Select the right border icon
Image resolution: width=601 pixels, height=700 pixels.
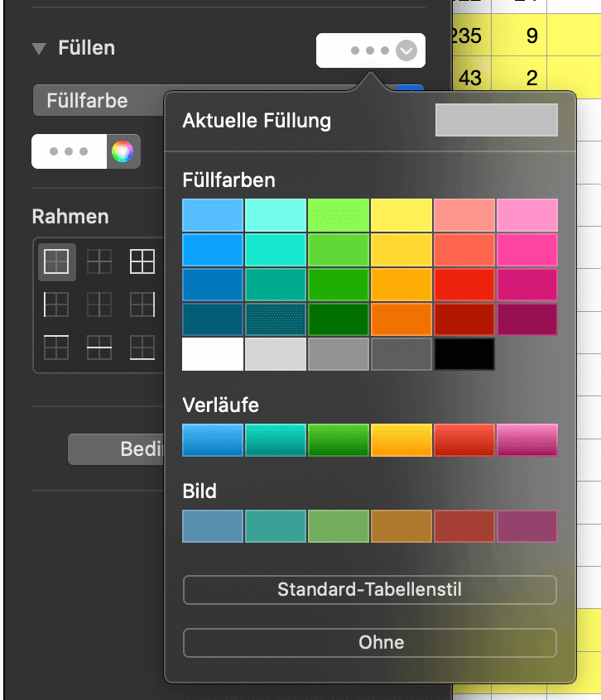(x=142, y=304)
